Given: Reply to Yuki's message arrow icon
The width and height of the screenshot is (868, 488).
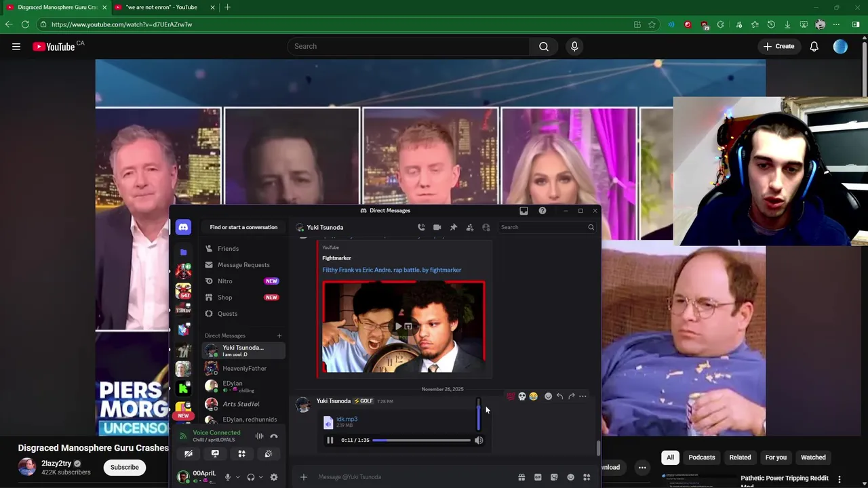Looking at the screenshot, I should click(559, 396).
